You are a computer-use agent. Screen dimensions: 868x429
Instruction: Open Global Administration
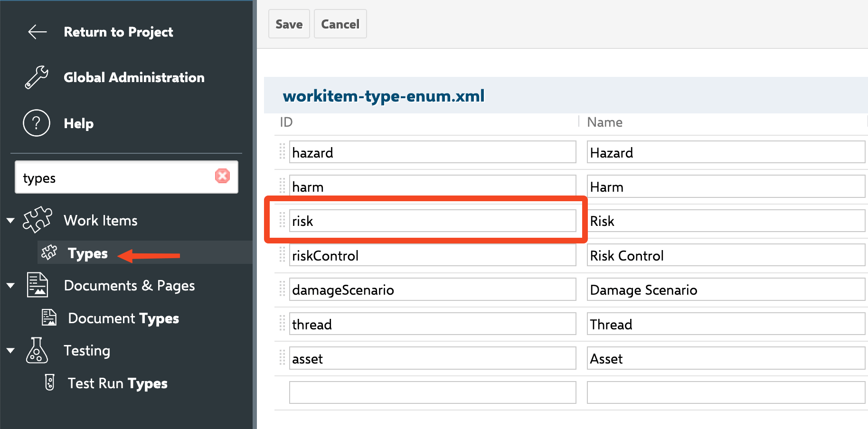point(134,77)
